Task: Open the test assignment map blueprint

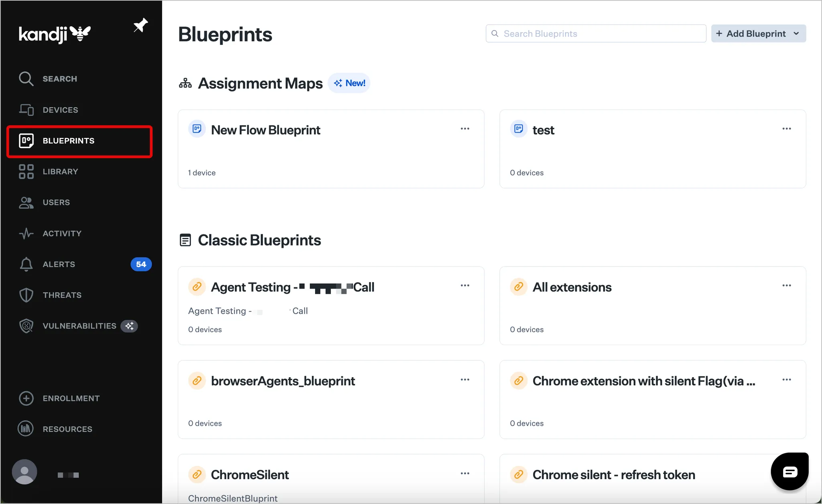Action: coord(543,130)
